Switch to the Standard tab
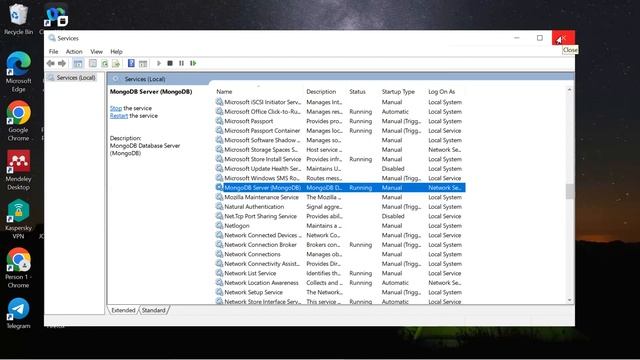Image resolution: width=640 pixels, height=360 pixels. [154, 310]
